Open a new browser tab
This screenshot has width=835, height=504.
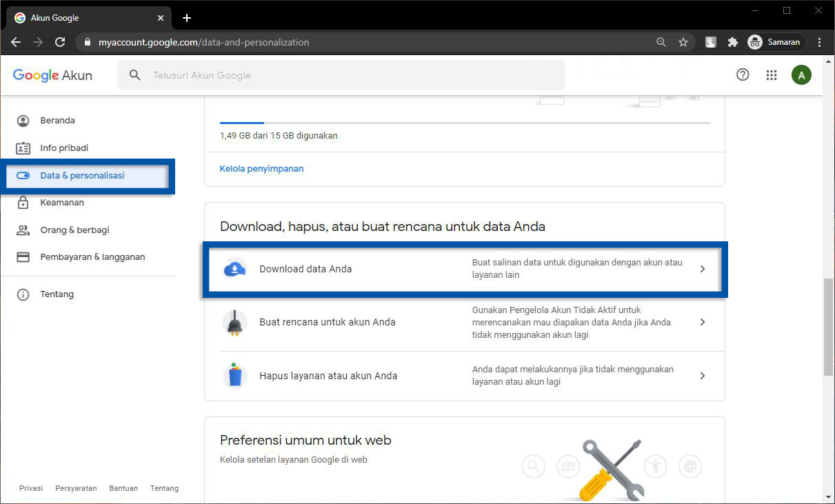(x=187, y=18)
